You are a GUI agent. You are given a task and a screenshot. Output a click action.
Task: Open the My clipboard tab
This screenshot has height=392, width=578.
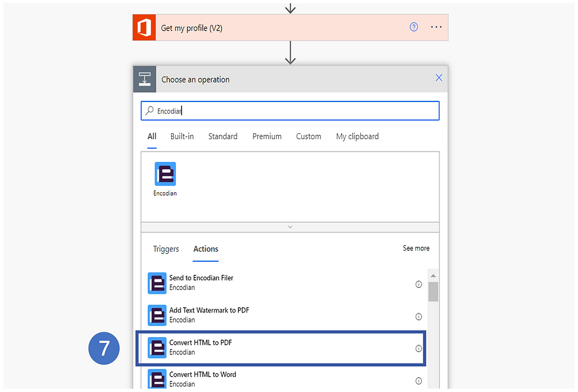tap(357, 136)
